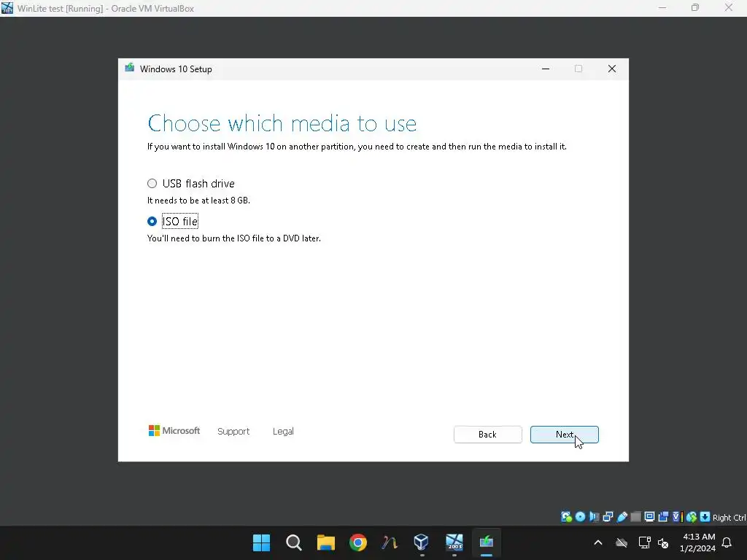This screenshot has width=747, height=560.
Task: Open the notifications bell
Action: (x=727, y=542)
